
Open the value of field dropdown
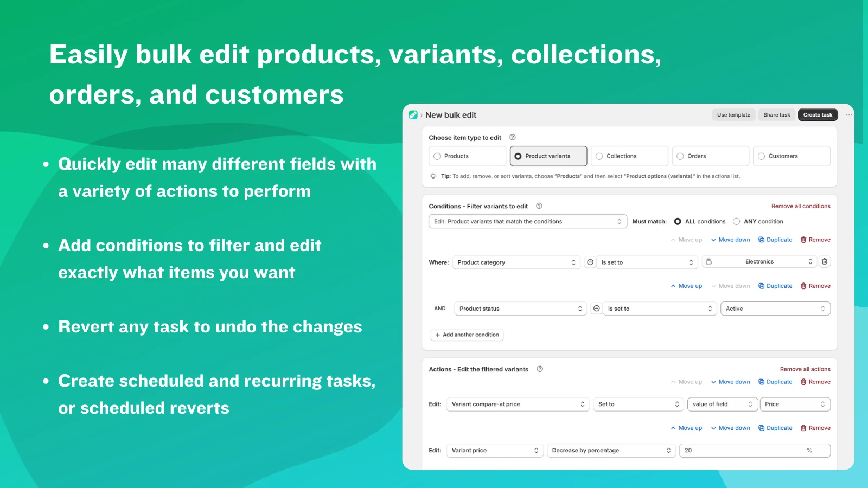click(722, 404)
